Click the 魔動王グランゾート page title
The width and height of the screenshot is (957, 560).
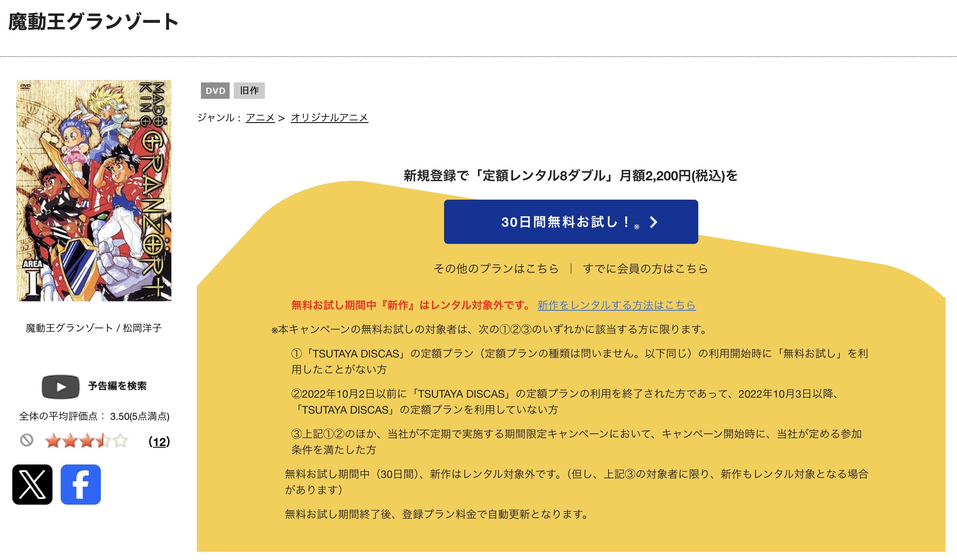pyautogui.click(x=93, y=22)
